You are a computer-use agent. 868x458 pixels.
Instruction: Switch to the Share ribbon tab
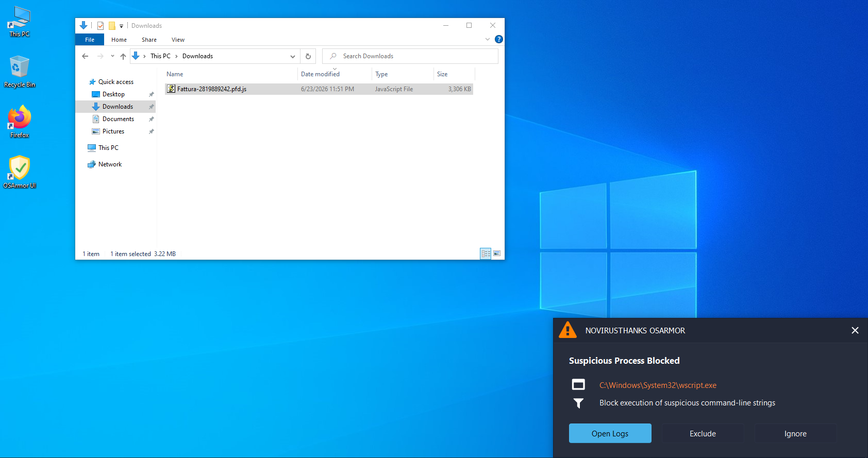[149, 40]
